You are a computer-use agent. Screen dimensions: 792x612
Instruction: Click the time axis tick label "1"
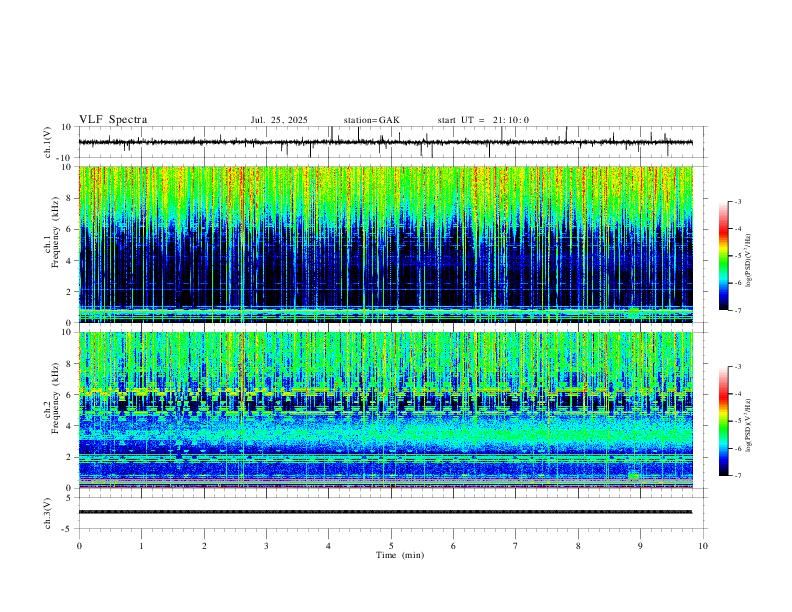[141, 546]
